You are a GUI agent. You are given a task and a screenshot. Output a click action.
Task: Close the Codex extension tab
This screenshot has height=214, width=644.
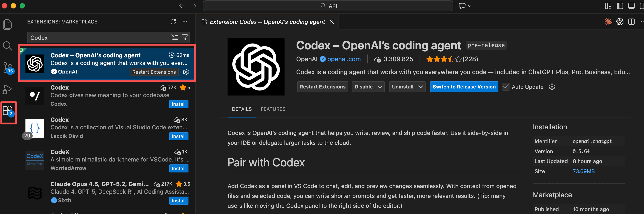coord(332,22)
